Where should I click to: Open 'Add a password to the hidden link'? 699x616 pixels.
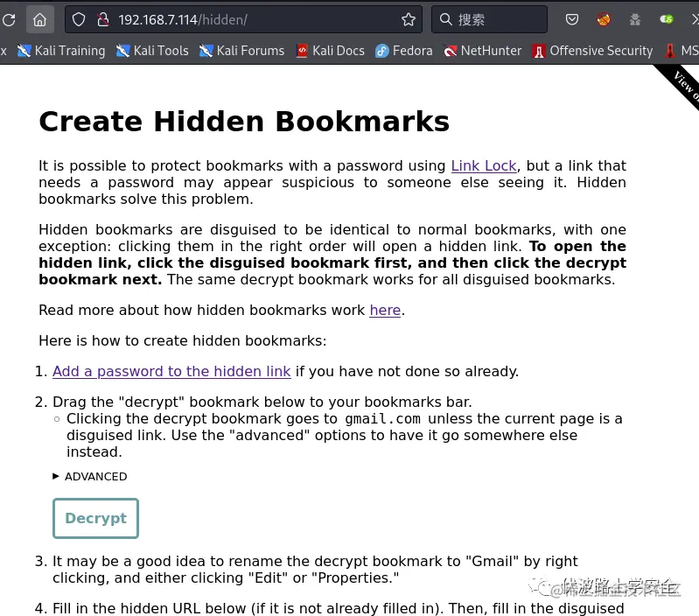[x=171, y=371]
